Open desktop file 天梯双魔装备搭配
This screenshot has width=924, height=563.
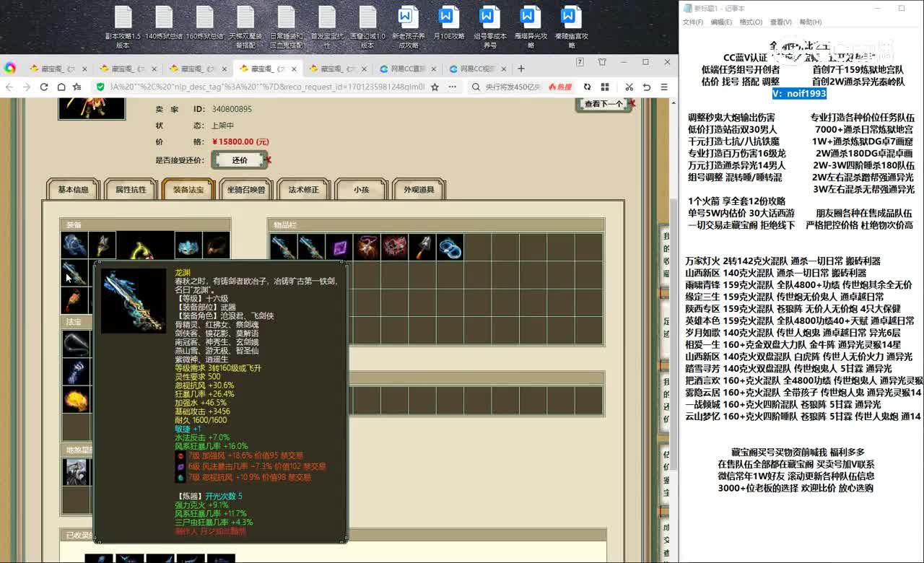[245, 27]
